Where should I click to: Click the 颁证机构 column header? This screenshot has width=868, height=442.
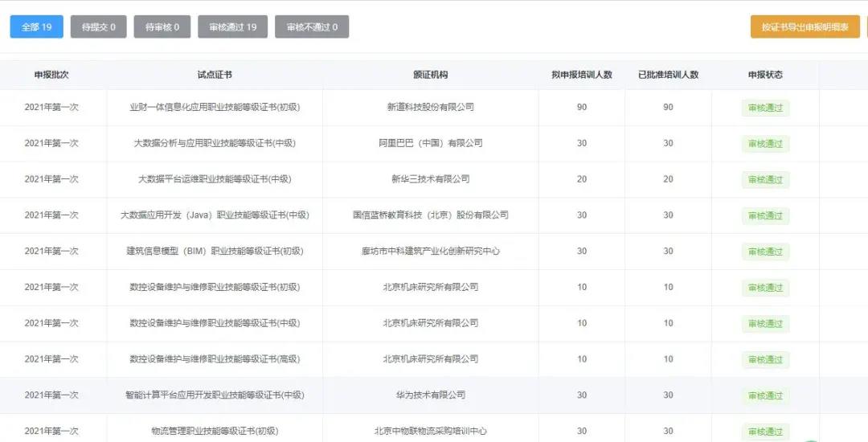click(x=431, y=75)
